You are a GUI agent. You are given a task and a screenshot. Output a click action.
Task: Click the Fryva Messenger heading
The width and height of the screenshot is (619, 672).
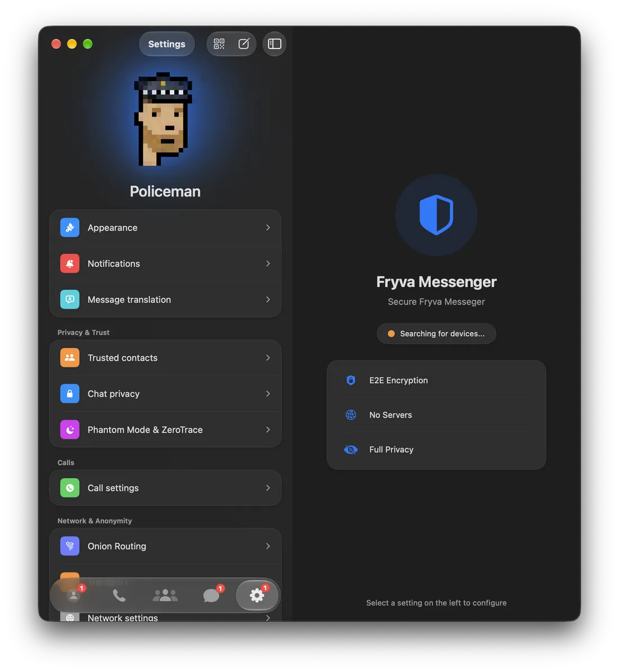436,282
